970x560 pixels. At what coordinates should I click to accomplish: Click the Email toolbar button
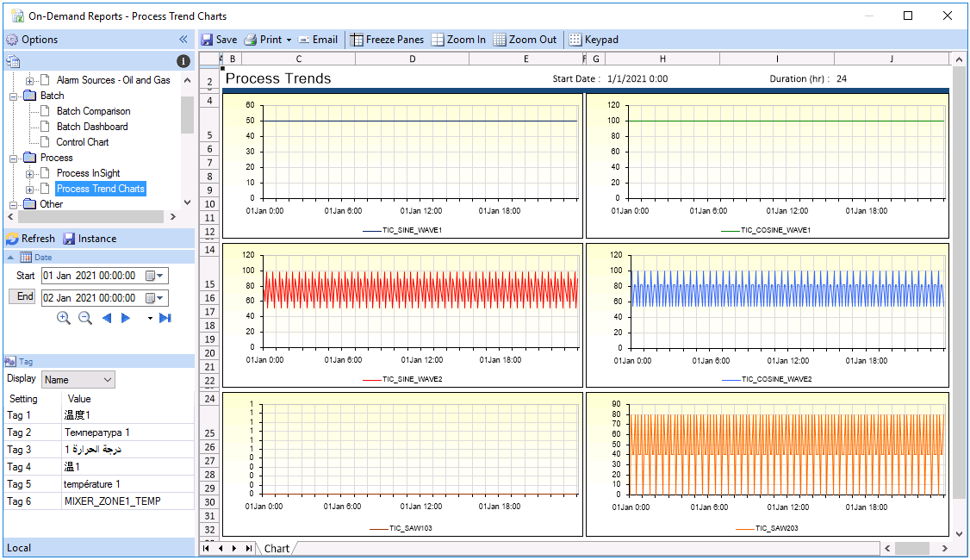(x=318, y=40)
